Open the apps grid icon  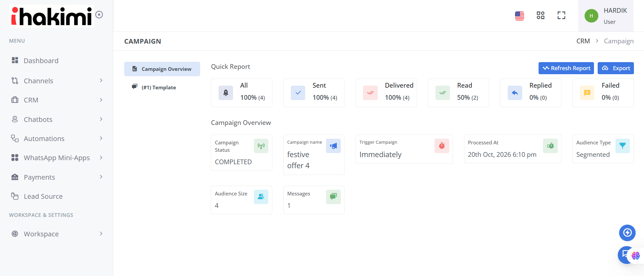[541, 15]
